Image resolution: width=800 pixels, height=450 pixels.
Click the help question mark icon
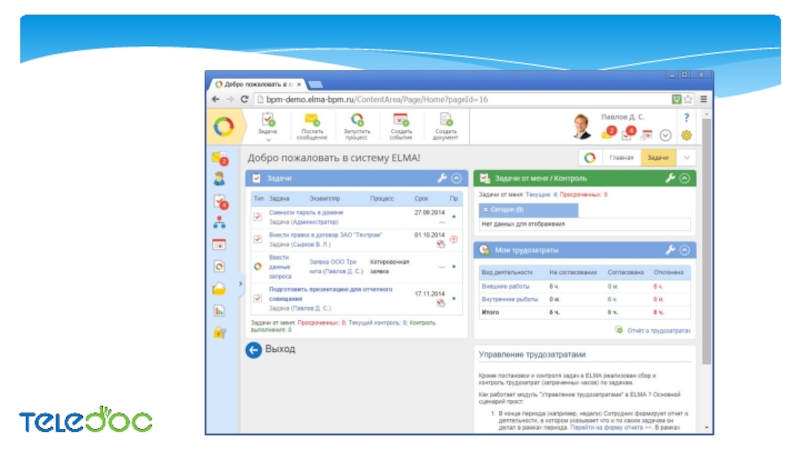(x=686, y=118)
